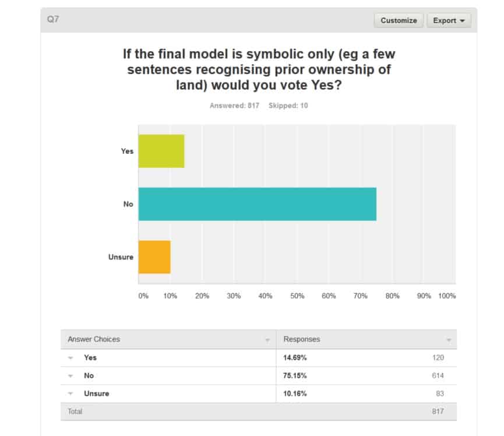This screenshot has height=436, width=504.
Task: Select the Answer Choices column header
Action: [x=94, y=339]
